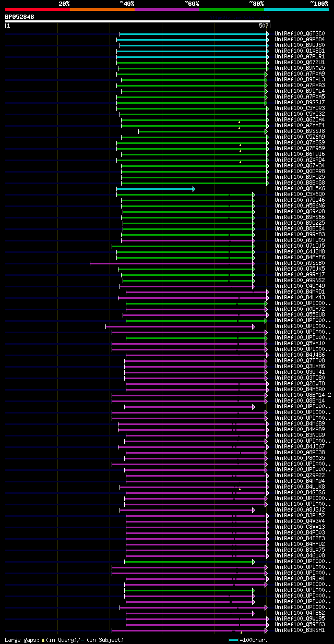
Task: Select hit label UniRef100_B3RSH1
Action: (300, 630)
